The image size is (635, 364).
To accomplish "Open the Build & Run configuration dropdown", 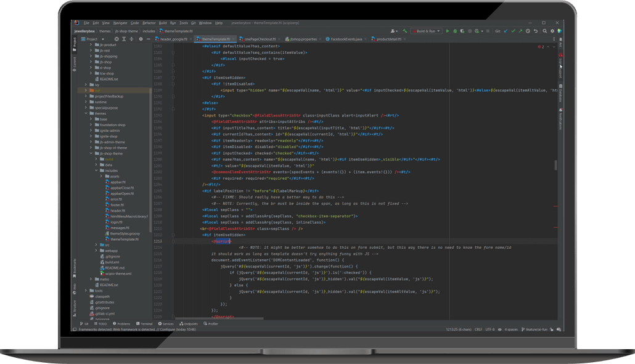I will tap(426, 31).
